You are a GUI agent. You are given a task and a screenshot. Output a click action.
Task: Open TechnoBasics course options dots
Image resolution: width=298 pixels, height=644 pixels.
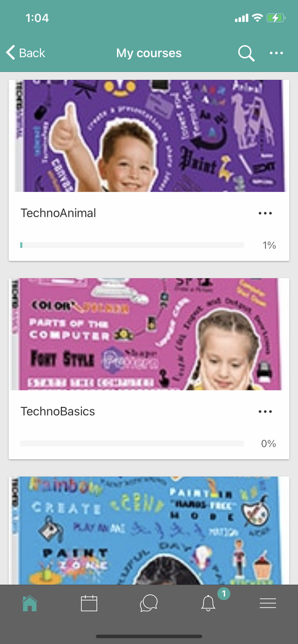click(265, 412)
